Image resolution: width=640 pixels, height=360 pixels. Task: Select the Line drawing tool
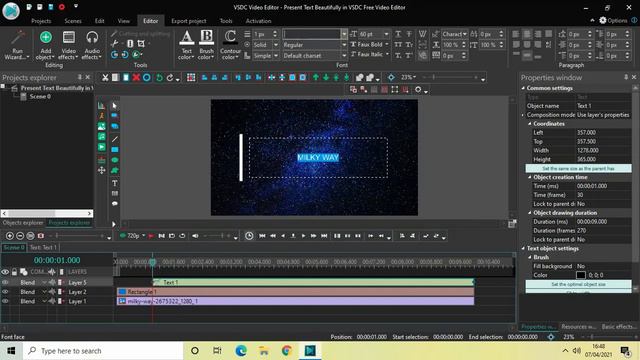coord(115,139)
